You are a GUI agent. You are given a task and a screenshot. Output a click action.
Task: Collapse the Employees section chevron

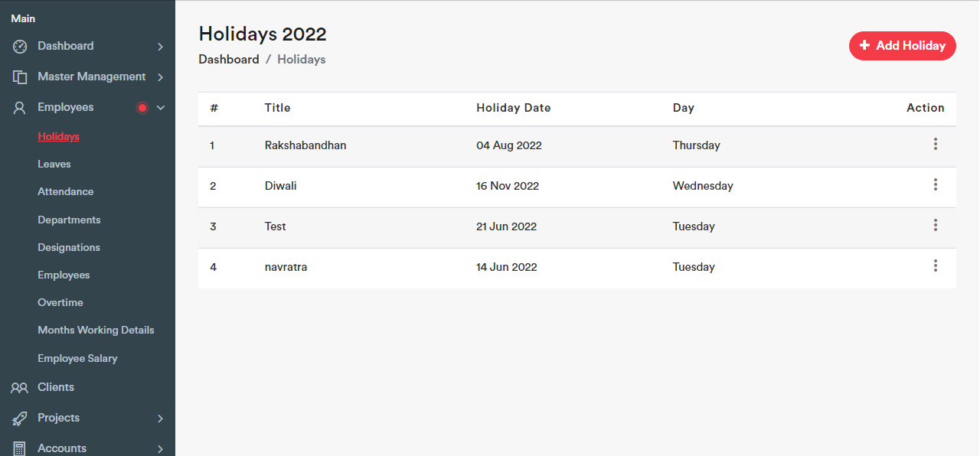click(160, 108)
